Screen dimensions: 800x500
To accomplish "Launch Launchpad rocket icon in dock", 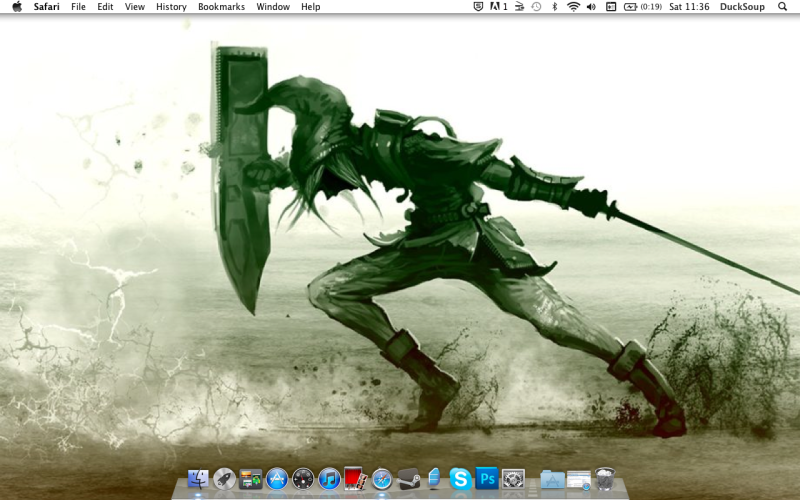I will [225, 479].
